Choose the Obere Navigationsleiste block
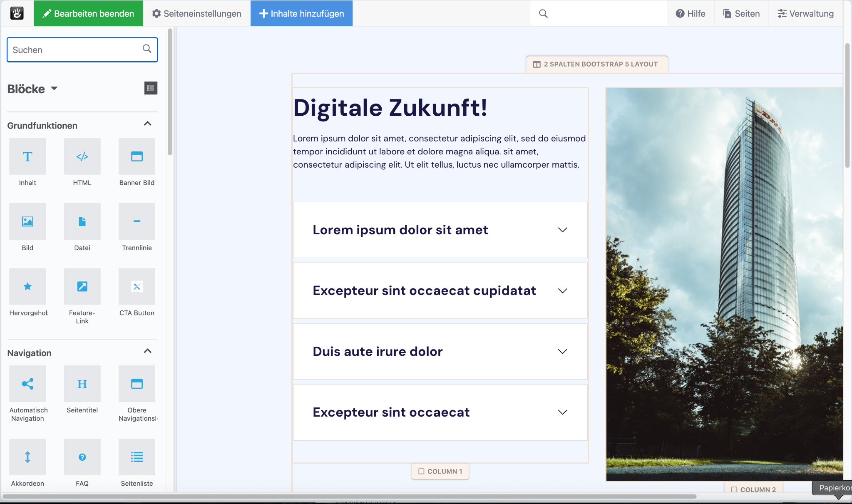The height and width of the screenshot is (504, 852). [x=137, y=384]
